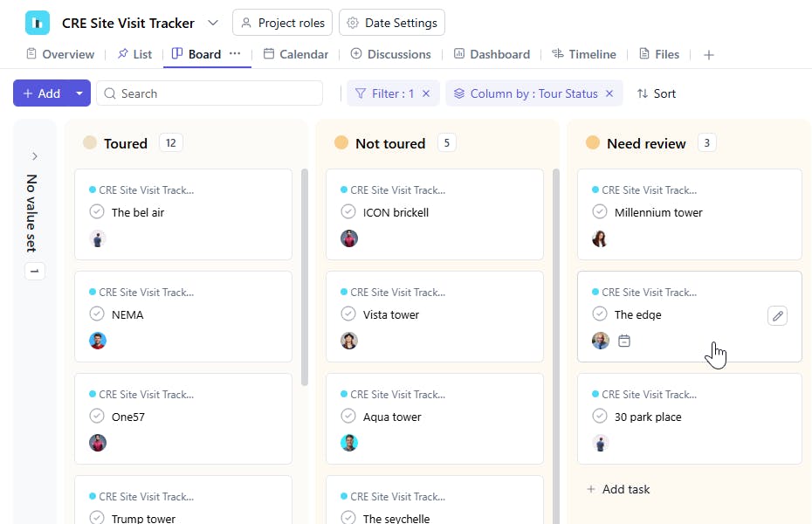Click the assignee avatar on Millennium tower card
The width and height of the screenshot is (812, 524).
click(600, 238)
